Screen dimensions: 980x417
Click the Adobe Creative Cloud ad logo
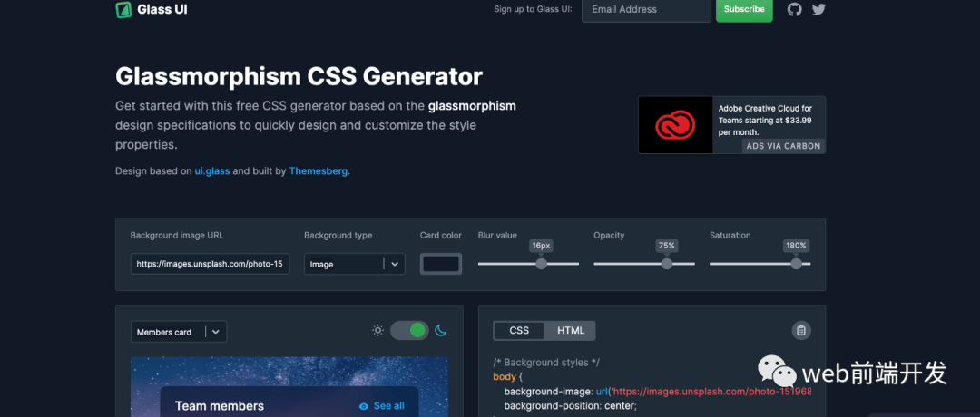675,125
